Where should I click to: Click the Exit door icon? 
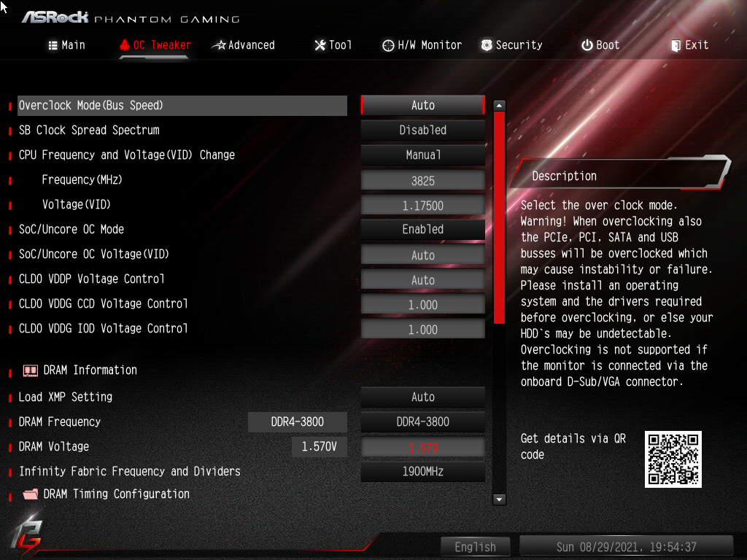tap(676, 46)
